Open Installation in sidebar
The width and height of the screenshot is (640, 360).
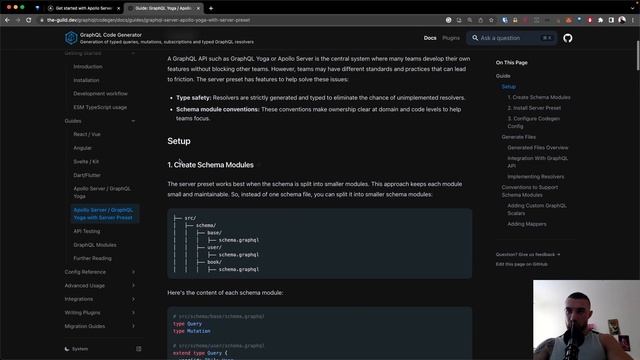(x=86, y=80)
